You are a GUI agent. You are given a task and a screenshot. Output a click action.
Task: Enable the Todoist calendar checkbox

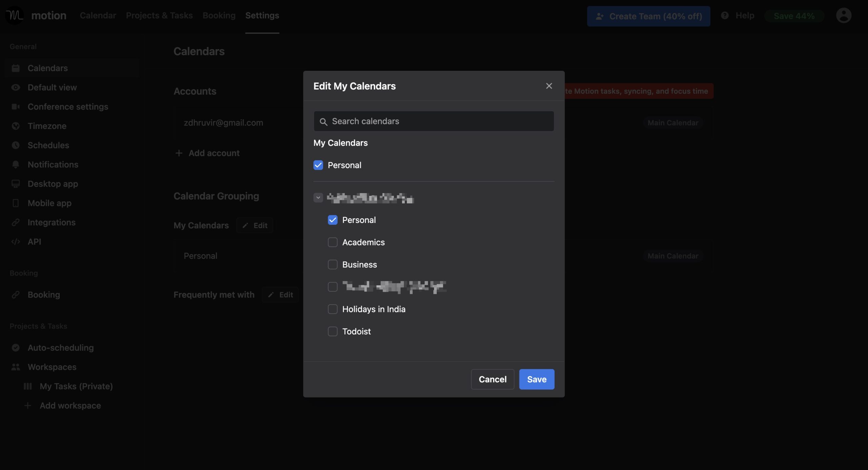(x=333, y=330)
